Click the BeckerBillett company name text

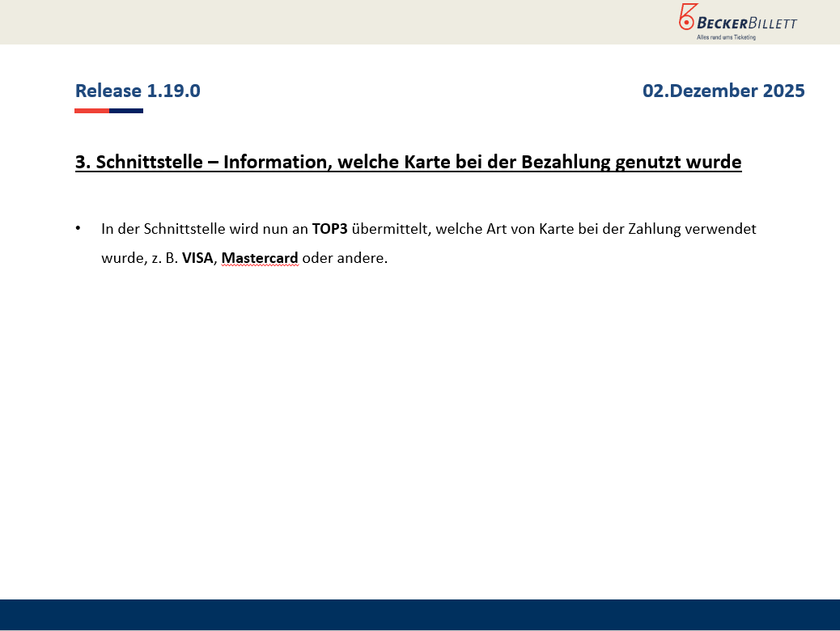(x=748, y=23)
